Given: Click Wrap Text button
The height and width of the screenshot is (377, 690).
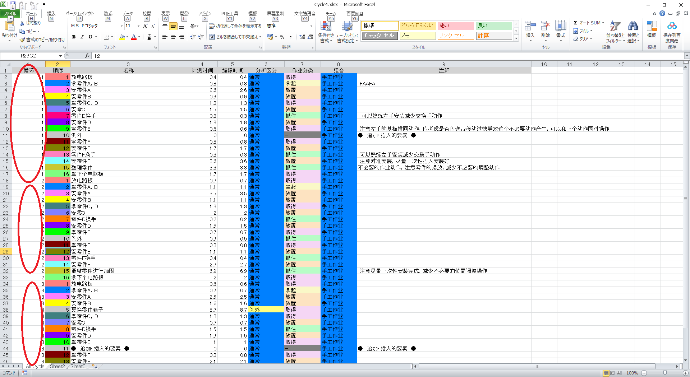Looking at the screenshot, I should point(235,26).
